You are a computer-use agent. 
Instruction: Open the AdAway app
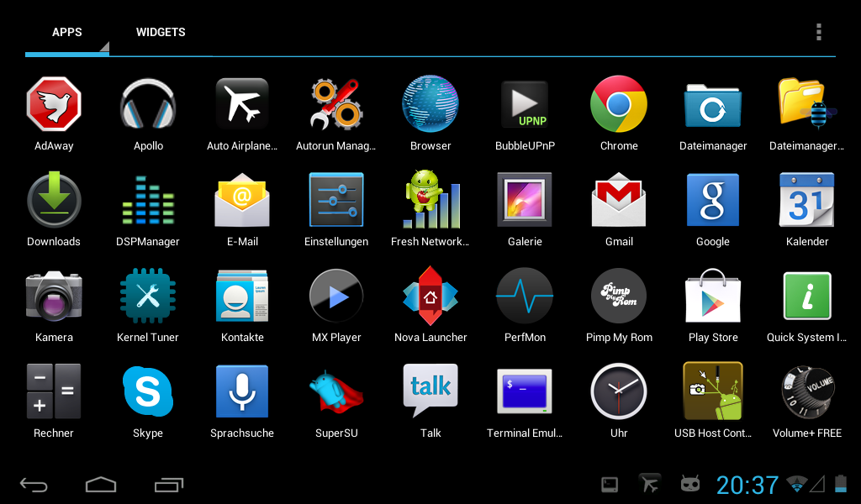pyautogui.click(x=54, y=104)
